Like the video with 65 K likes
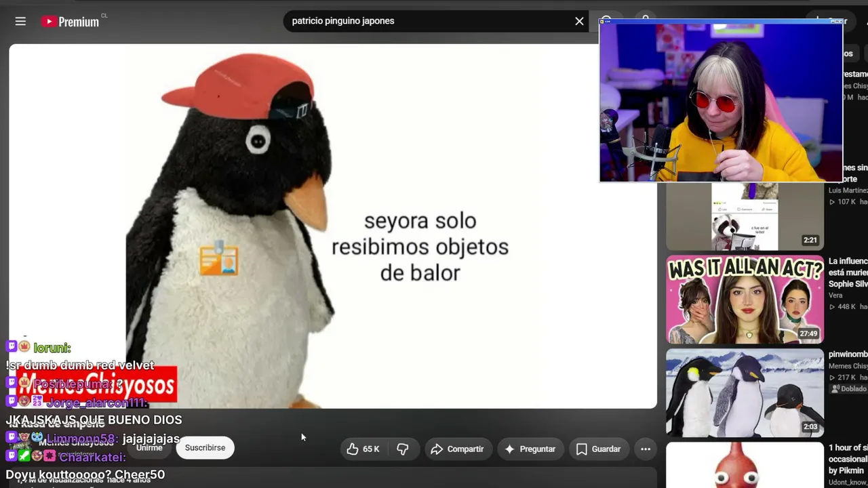Viewport: 868px width, 488px height. pyautogui.click(x=363, y=449)
